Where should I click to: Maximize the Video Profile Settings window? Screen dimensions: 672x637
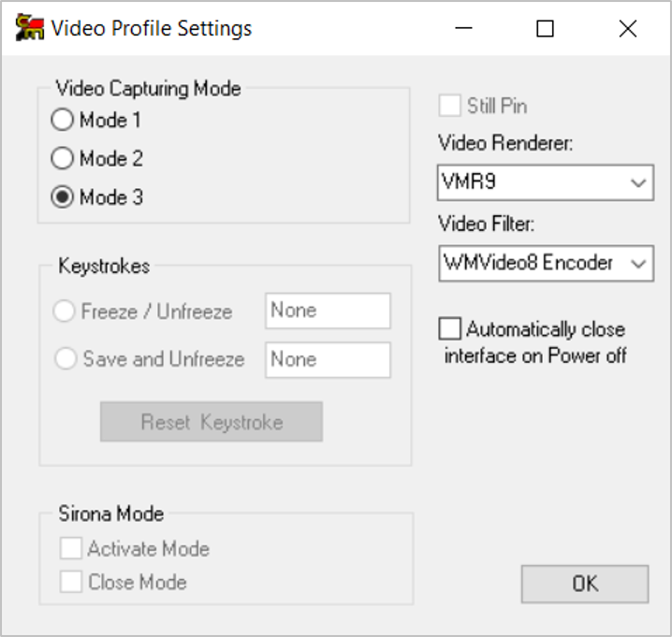click(x=545, y=29)
